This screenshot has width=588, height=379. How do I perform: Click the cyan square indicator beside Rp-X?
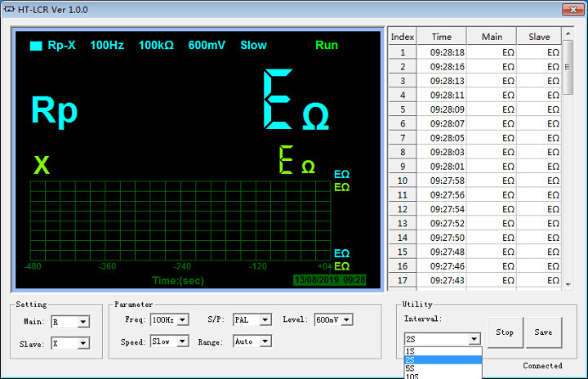point(36,46)
